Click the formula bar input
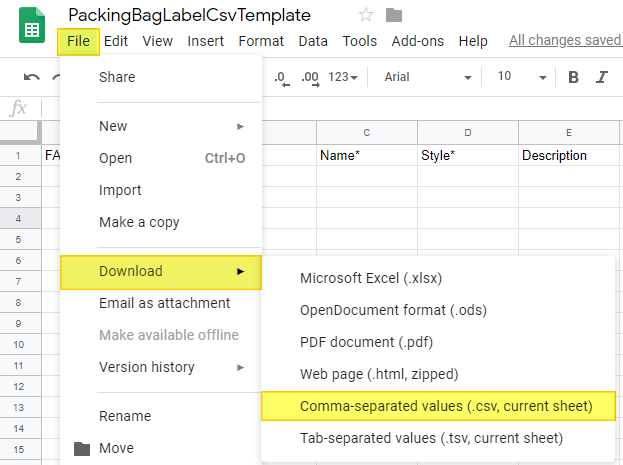Screen dimensions: 623x465 (x=332, y=108)
